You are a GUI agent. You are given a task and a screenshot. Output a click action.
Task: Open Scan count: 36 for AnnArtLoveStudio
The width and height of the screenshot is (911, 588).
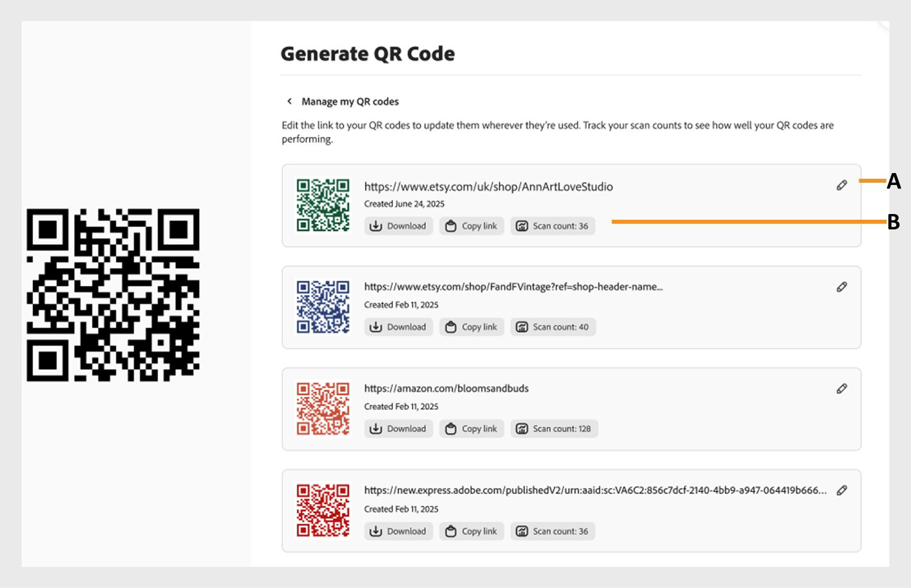click(x=553, y=226)
